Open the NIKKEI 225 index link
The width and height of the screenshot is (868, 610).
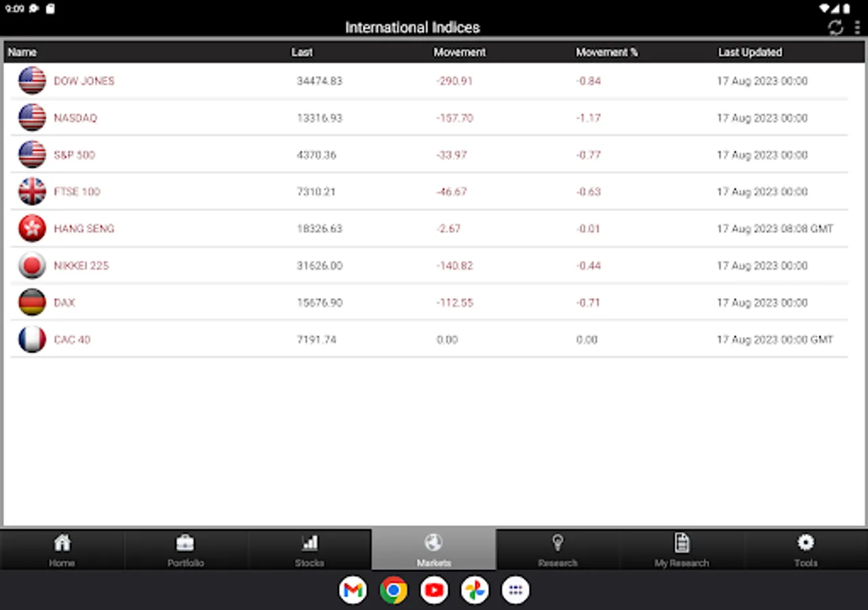click(81, 266)
